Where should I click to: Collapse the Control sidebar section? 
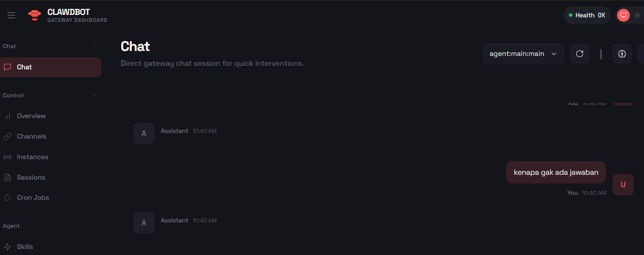point(94,95)
